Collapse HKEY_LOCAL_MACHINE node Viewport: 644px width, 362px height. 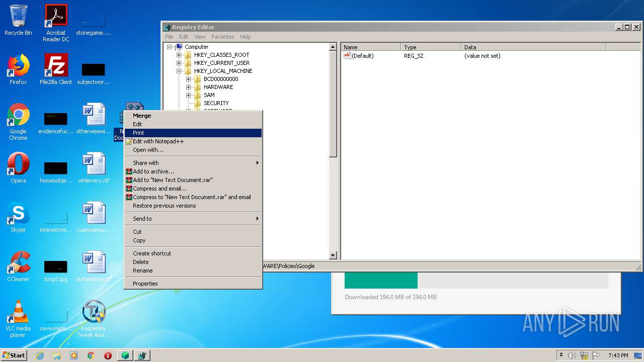click(179, 71)
